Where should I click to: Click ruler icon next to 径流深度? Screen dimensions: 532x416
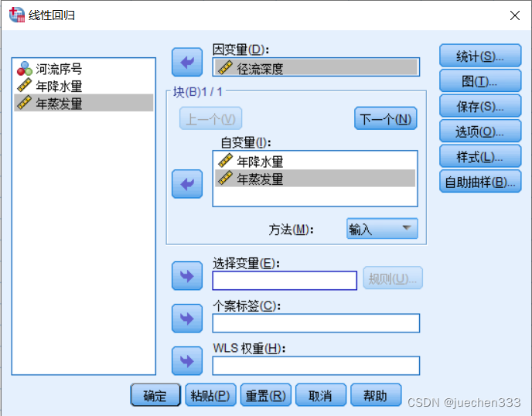click(x=225, y=67)
